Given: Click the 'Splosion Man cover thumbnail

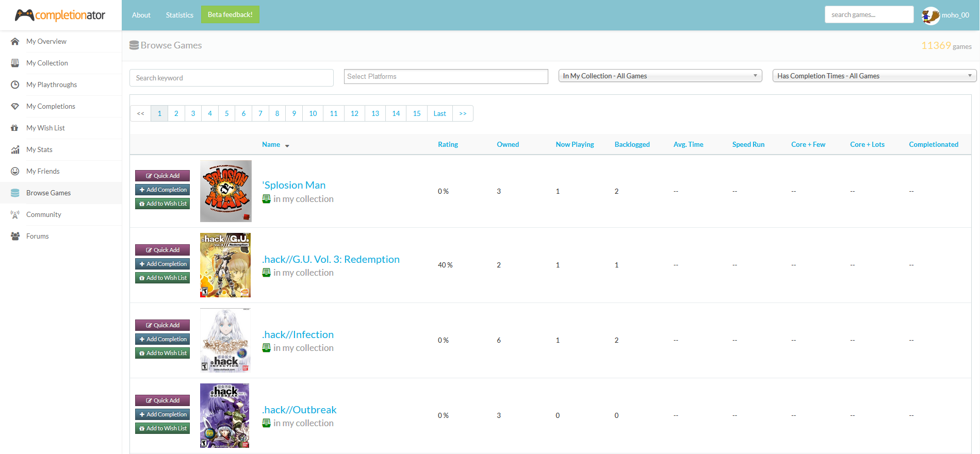Looking at the screenshot, I should (x=226, y=191).
